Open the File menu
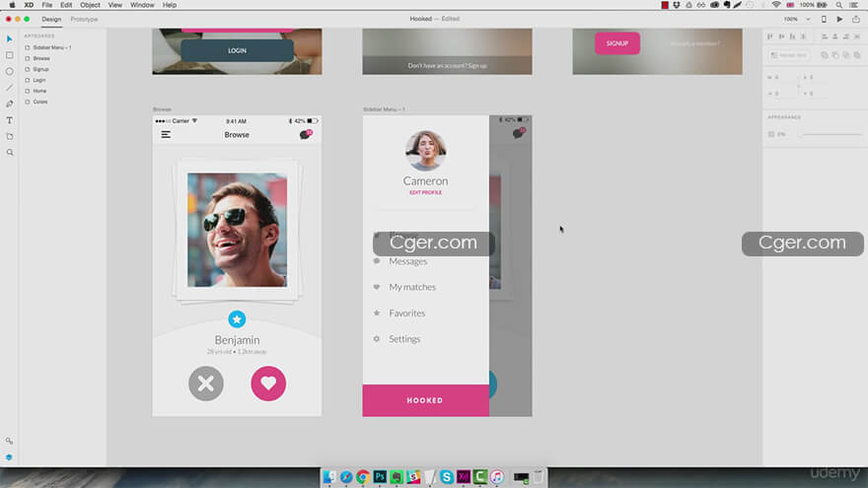The height and width of the screenshot is (488, 868). [x=47, y=5]
